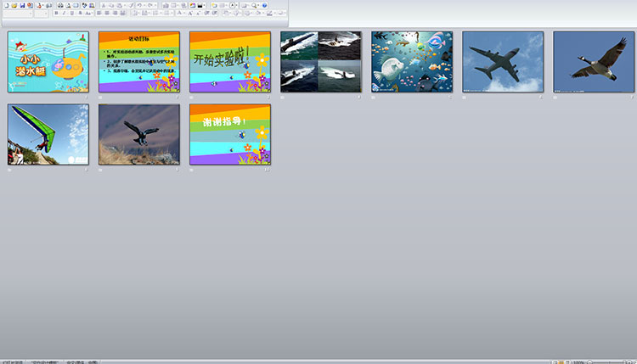Open the font name combo box

(18, 14)
